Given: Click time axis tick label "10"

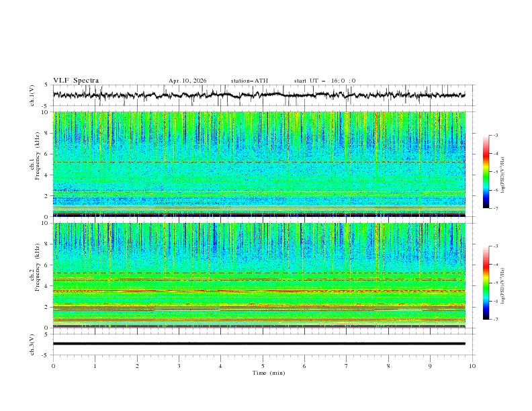Looking at the screenshot, I should pyautogui.click(x=472, y=366).
